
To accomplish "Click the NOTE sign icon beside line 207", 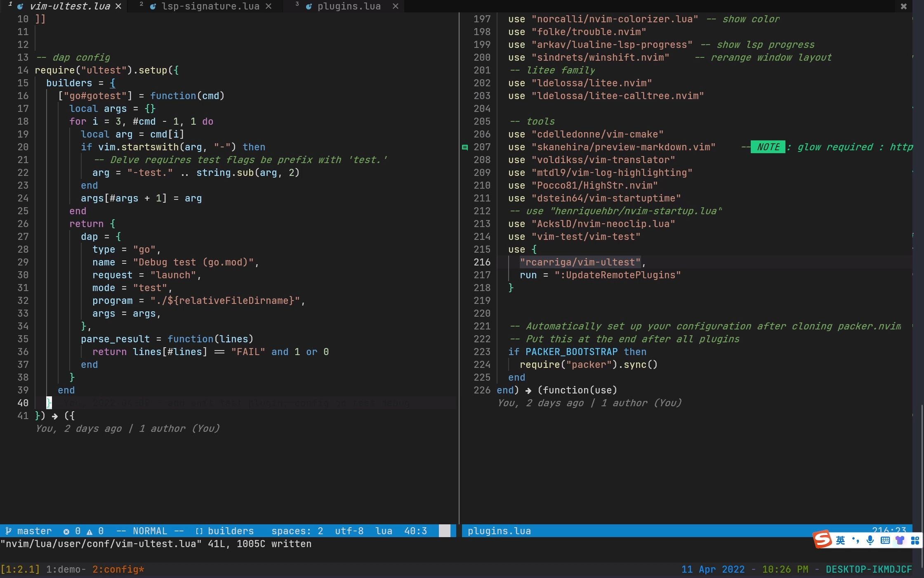I will tap(465, 147).
